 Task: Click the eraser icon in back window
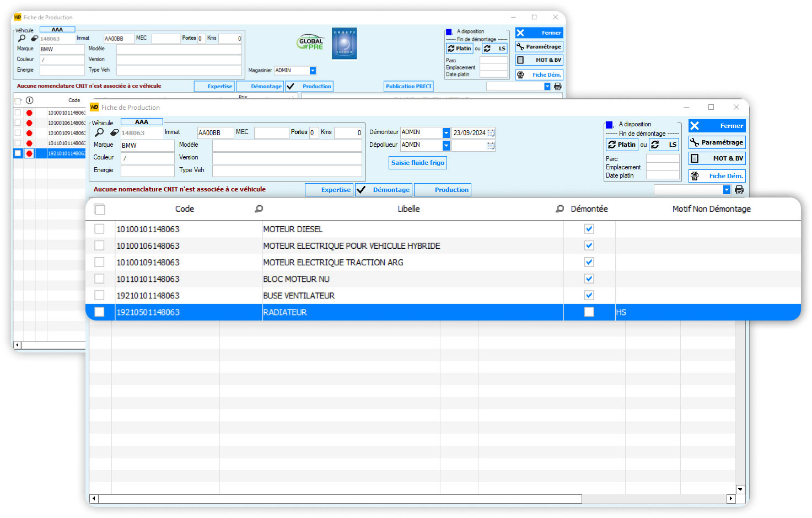[x=34, y=39]
